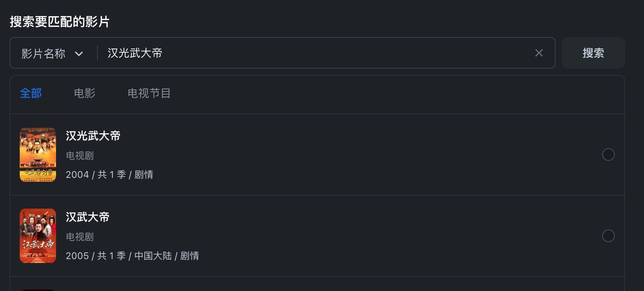Click the 搜索要匹配的影片 heading
This screenshot has width=644, height=291.
click(x=60, y=22)
